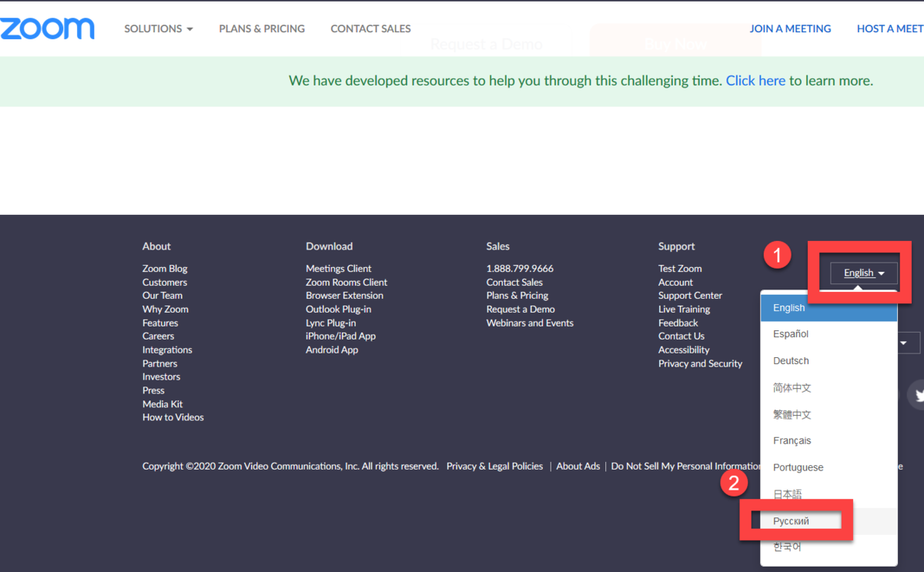Open Privacy & Legal Policies link
The image size is (924, 572).
tap(494, 467)
